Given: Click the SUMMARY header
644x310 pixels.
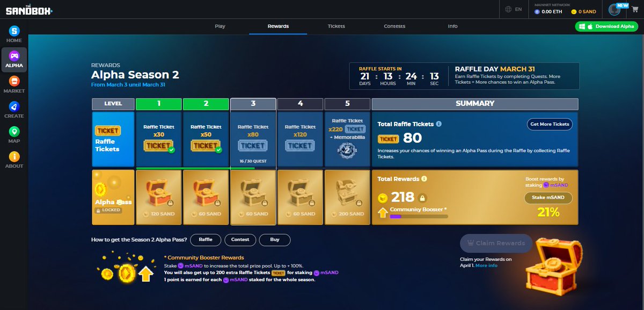Looking at the screenshot, I should 475,104.
